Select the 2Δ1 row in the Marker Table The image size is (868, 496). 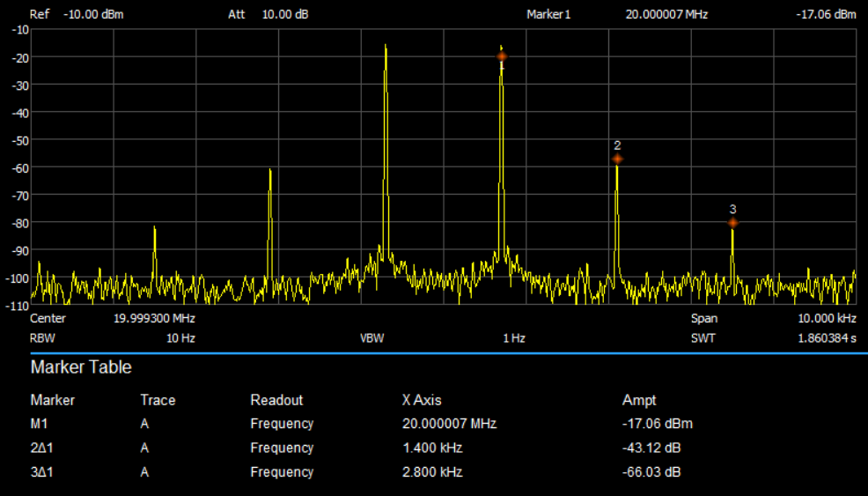click(x=43, y=448)
